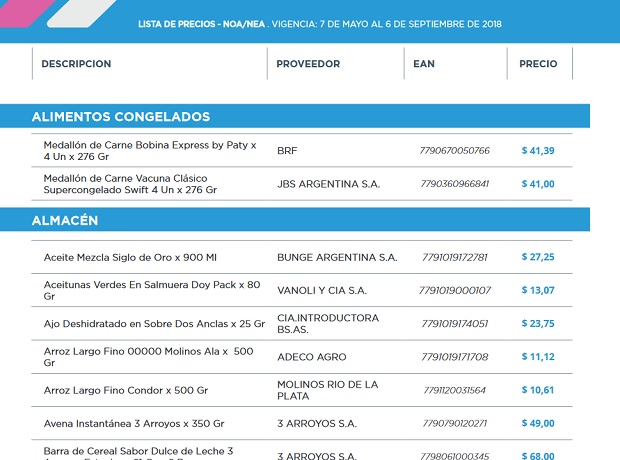Select the JBS ARGENTINA S.A. provider
The image size is (620, 460).
pyautogui.click(x=328, y=184)
